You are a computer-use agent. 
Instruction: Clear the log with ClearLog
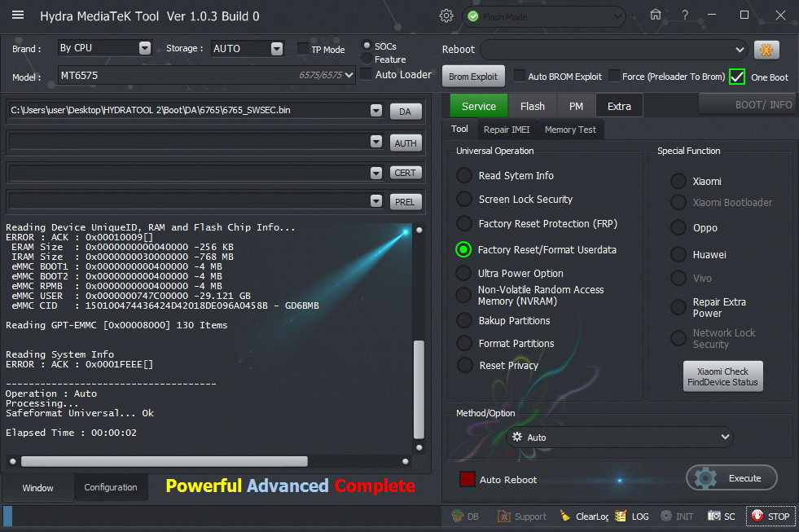(x=584, y=517)
